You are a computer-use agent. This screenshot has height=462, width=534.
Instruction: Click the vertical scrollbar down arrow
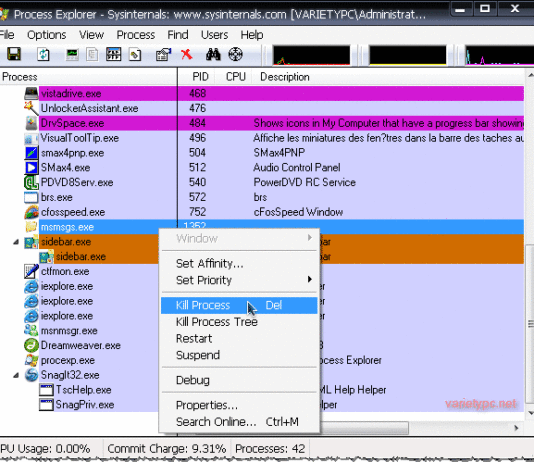[x=530, y=413]
